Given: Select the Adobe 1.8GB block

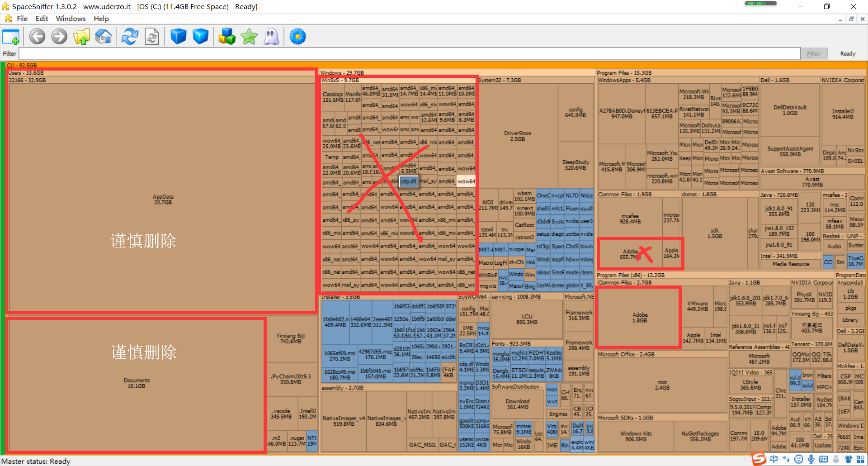Looking at the screenshot, I should tap(640, 318).
